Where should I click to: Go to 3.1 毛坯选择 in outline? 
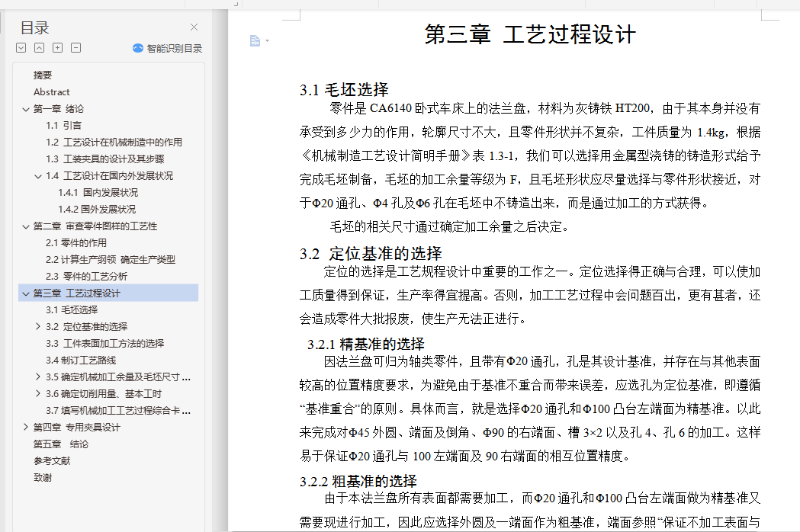[72, 310]
